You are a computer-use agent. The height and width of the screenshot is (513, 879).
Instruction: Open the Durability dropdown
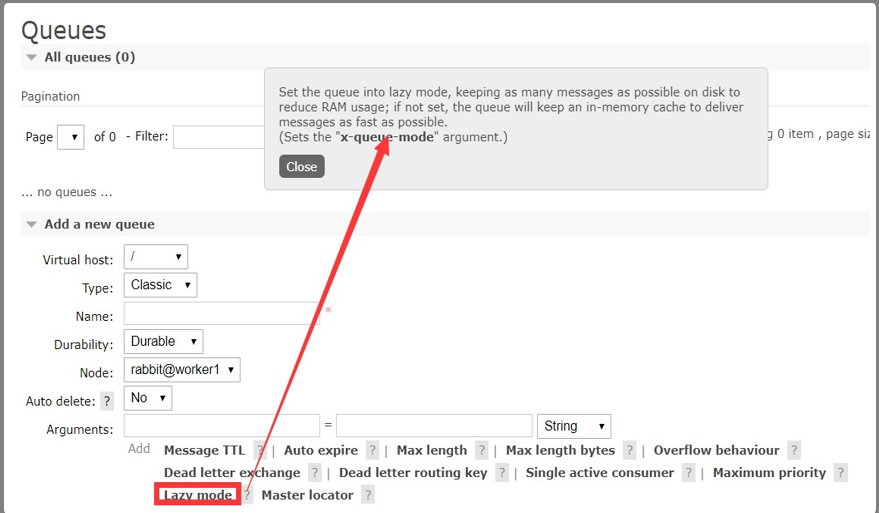163,341
